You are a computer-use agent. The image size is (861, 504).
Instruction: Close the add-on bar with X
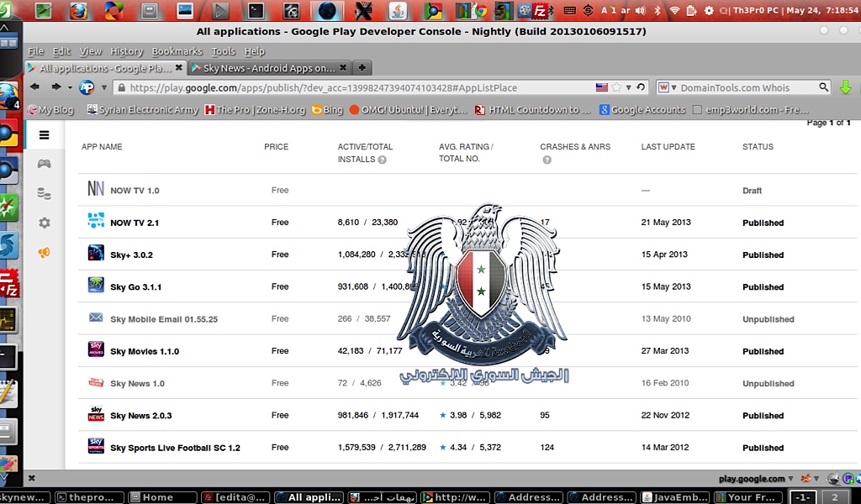[x=32, y=478]
